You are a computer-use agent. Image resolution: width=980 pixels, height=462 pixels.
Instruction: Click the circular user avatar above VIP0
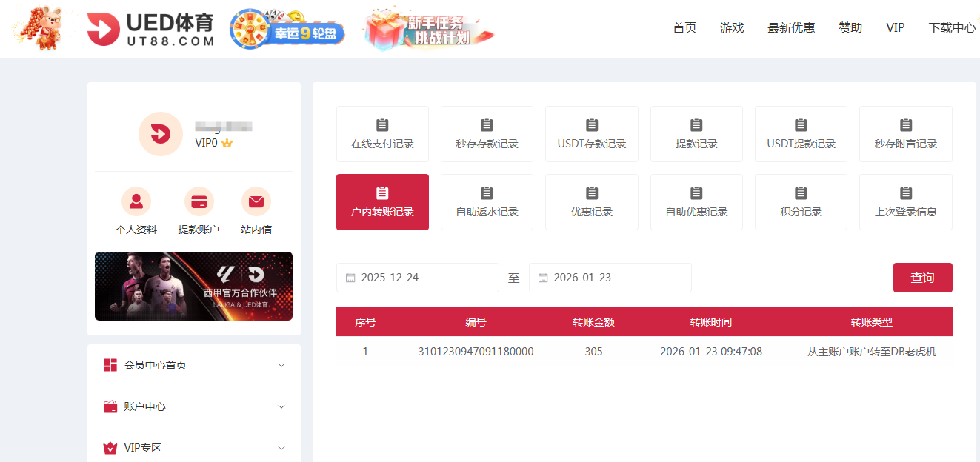click(x=161, y=134)
